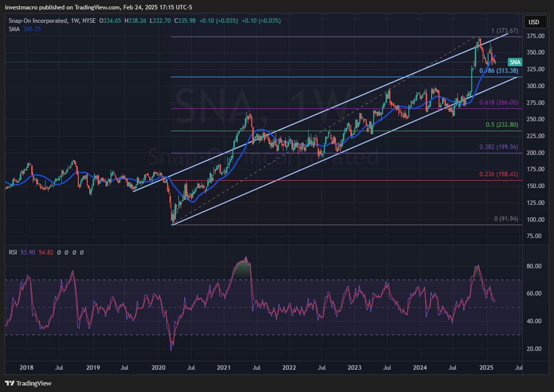The width and height of the screenshot is (554, 392).
Task: Click the SMA value 345.35
Action: (32, 29)
